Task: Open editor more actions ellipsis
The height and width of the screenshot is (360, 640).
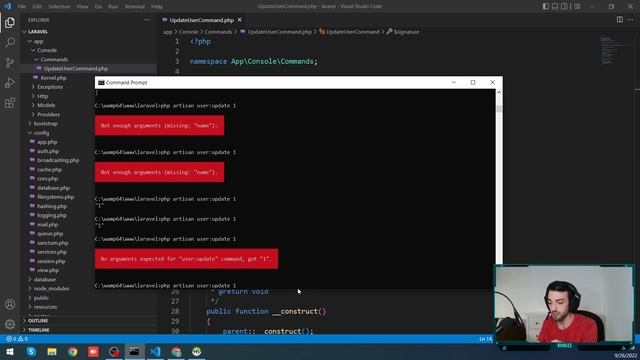Action: pos(631,20)
